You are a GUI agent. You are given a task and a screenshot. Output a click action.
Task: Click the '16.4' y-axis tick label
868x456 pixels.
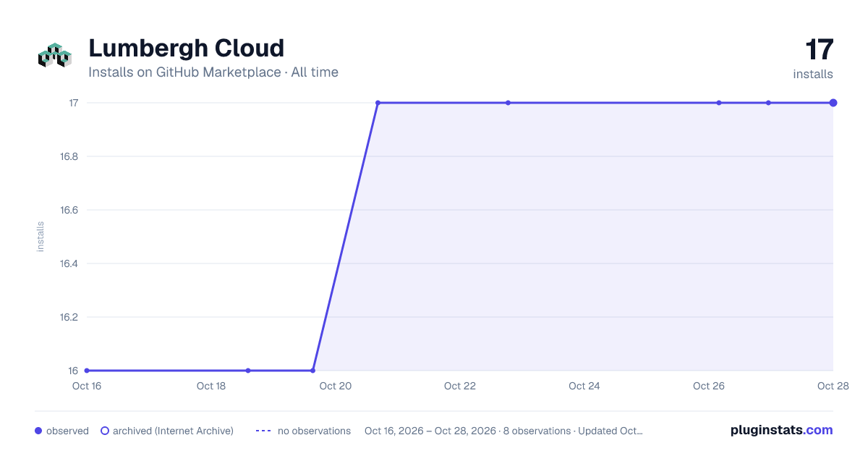pyautogui.click(x=69, y=263)
